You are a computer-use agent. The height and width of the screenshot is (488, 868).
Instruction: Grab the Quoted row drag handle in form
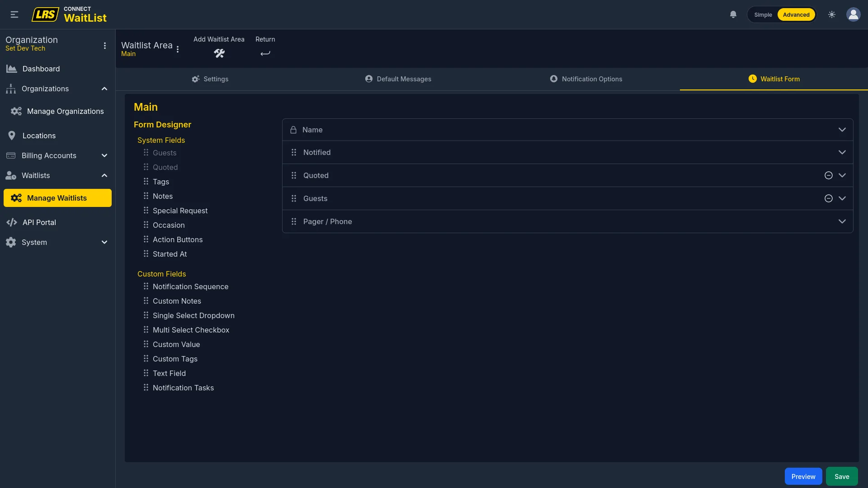(294, 175)
